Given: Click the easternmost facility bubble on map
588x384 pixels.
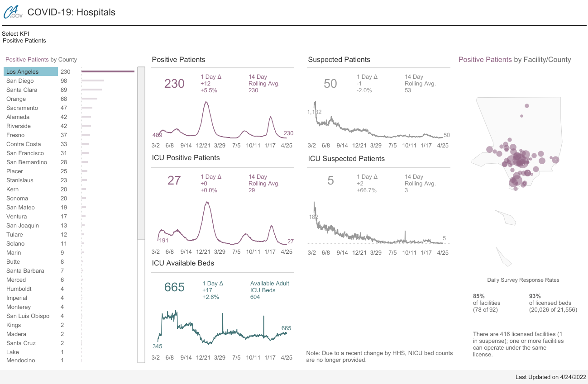Looking at the screenshot, I should coord(555,160).
